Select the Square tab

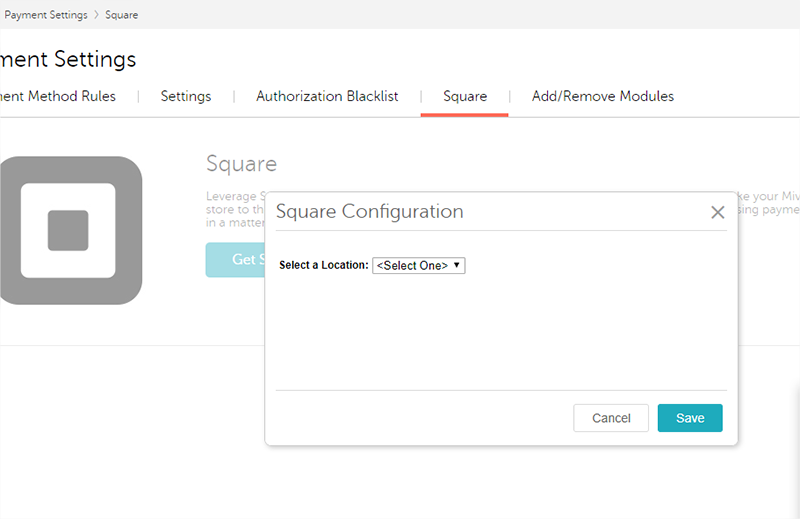tap(465, 96)
